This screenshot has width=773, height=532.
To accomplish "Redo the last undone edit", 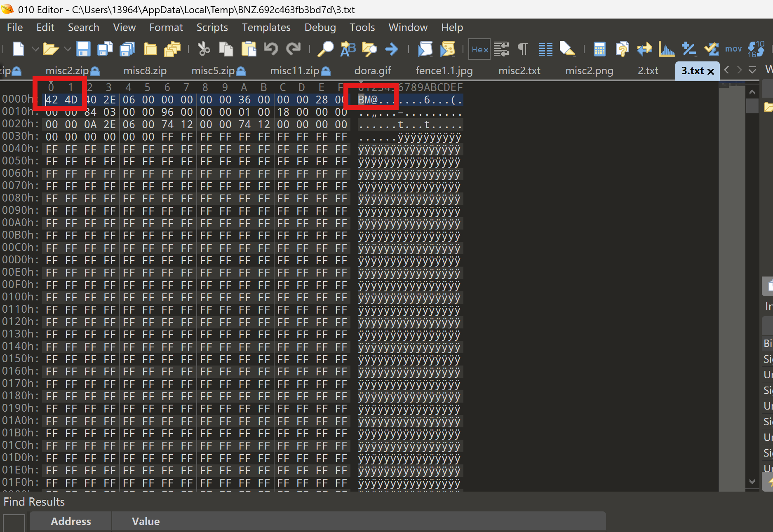I will (x=294, y=49).
